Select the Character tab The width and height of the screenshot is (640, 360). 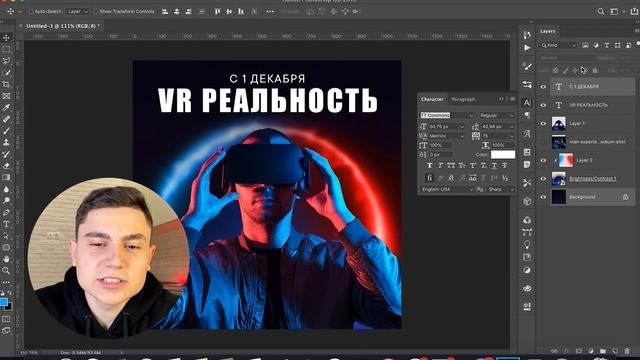[x=432, y=99]
